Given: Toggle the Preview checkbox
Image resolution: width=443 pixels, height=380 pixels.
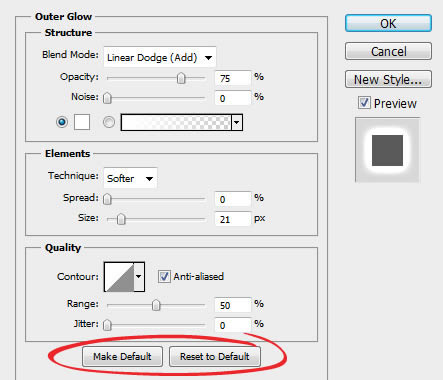Looking at the screenshot, I should (x=364, y=103).
